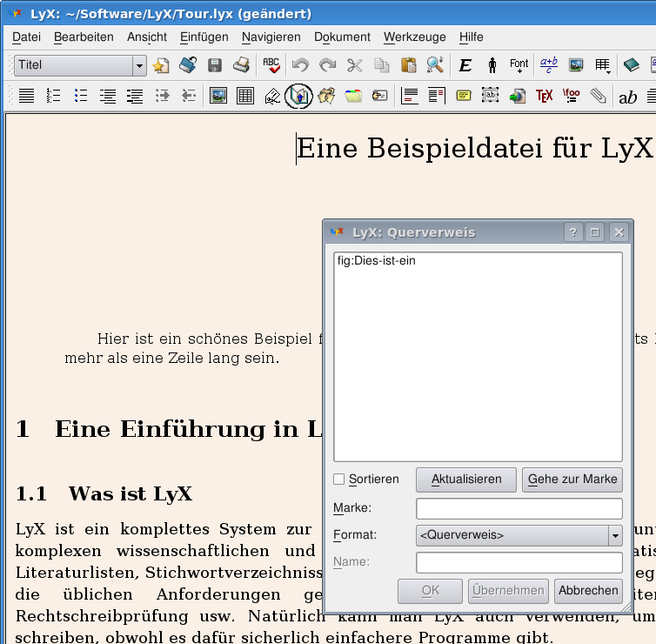Viewport: 656px width, 644px height.
Task: Click the New document icon
Action: pyautogui.click(x=161, y=65)
